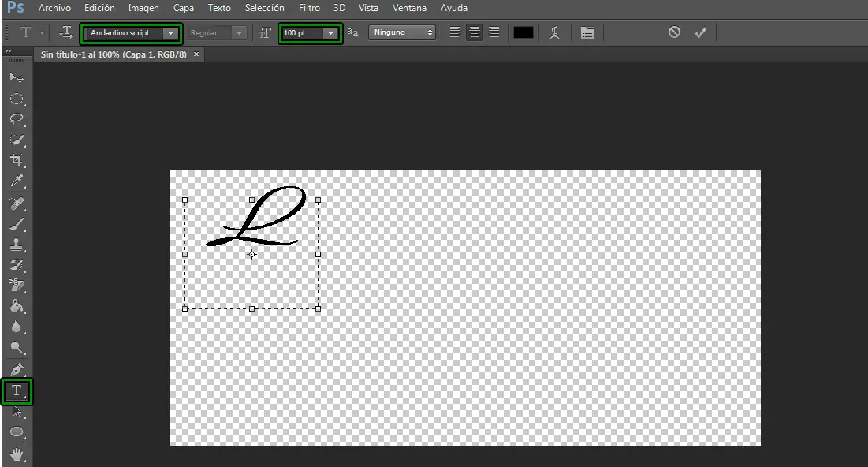Expand the tools panel with double arrows
868x467 pixels.
[8, 51]
